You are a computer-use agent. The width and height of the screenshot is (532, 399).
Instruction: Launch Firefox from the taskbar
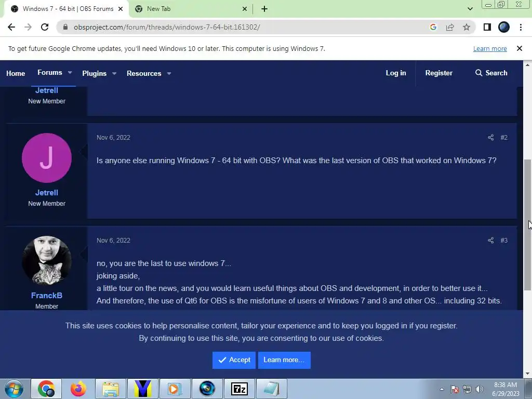tap(78, 389)
